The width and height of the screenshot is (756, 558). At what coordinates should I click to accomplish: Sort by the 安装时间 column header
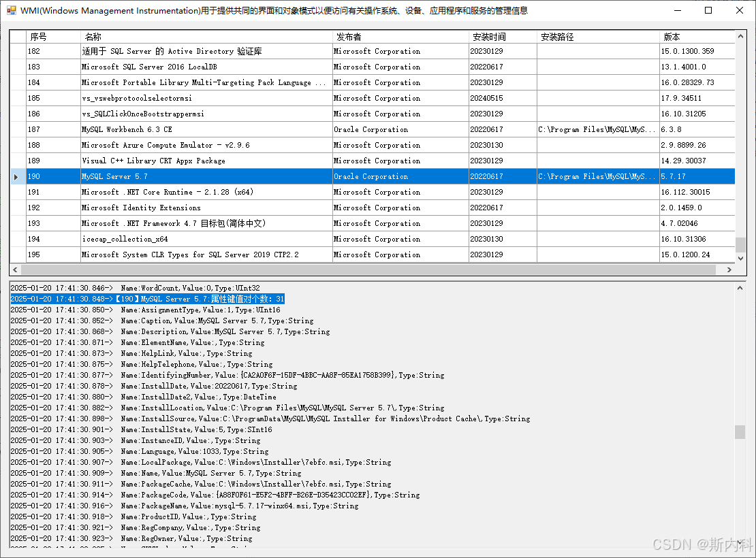(x=503, y=37)
